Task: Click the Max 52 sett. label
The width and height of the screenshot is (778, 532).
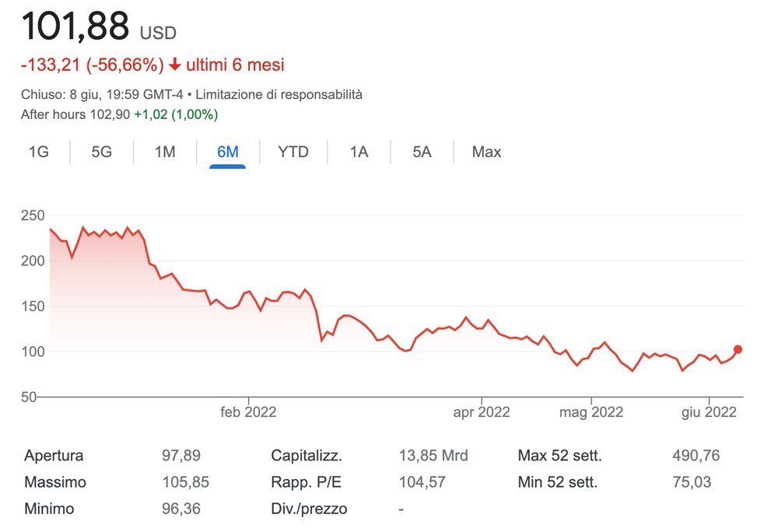Action: tap(559, 456)
